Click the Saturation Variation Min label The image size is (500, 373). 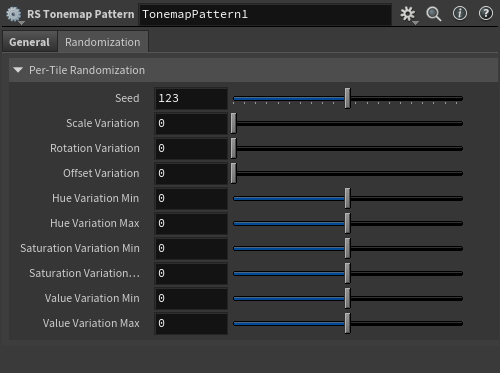pos(80,248)
